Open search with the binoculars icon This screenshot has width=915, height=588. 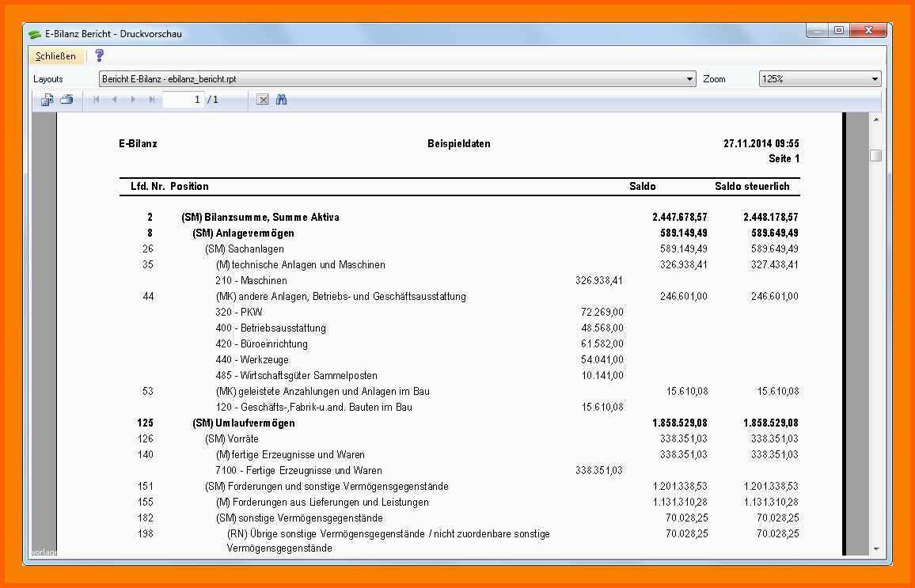click(x=281, y=100)
